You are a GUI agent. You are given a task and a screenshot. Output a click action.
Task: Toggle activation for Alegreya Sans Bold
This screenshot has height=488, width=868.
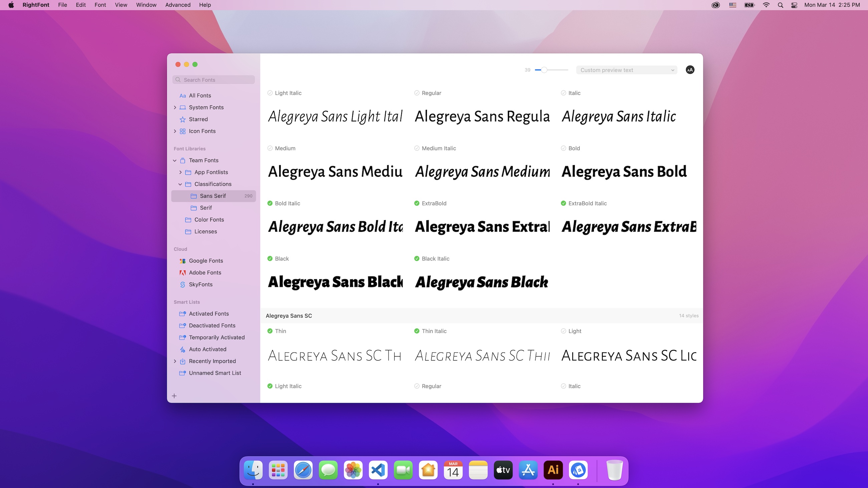point(564,148)
